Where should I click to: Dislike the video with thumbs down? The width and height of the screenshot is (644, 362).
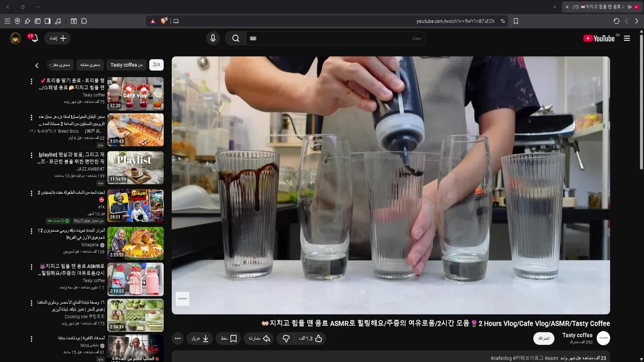286,338
